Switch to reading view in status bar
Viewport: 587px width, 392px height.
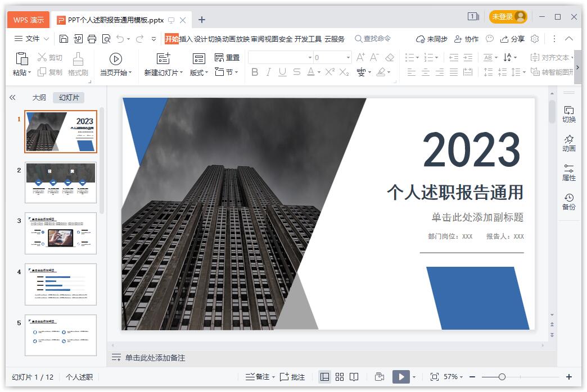point(354,377)
